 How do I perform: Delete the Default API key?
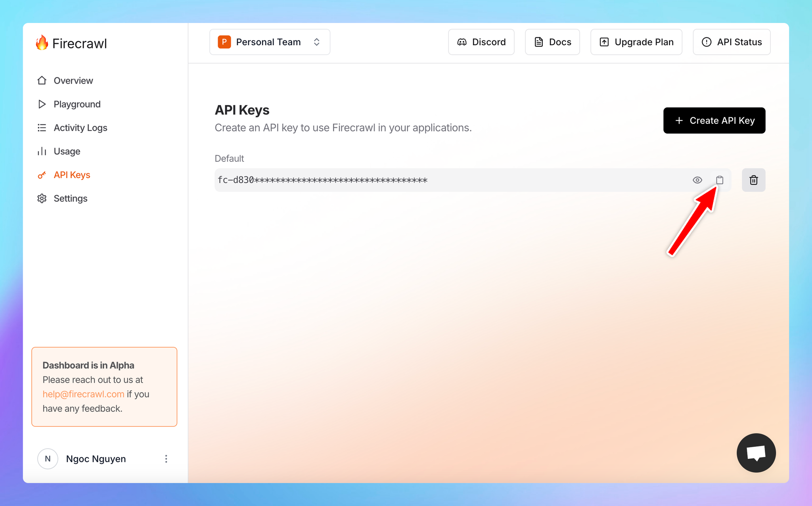(x=753, y=180)
